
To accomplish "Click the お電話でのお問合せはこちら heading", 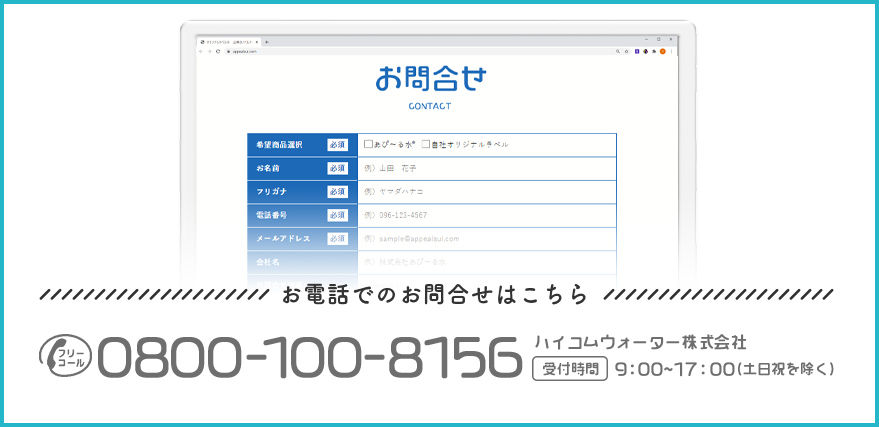I will [435, 295].
